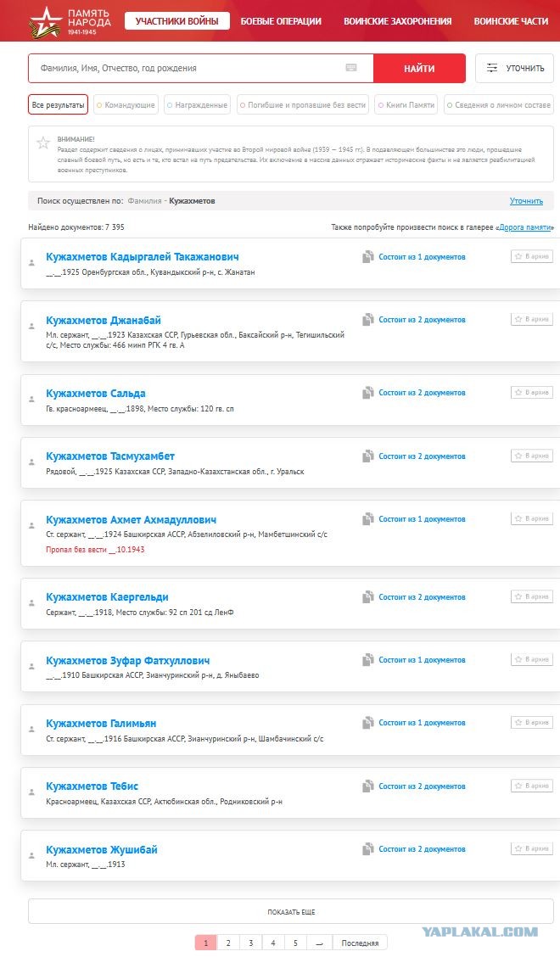Click documents icon next to Кужахметов Сальда
The image size is (560, 957).
pyautogui.click(x=367, y=393)
